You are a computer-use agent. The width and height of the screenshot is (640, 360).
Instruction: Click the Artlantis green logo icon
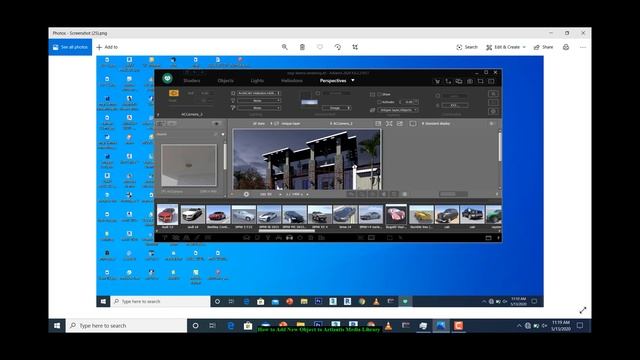(x=167, y=78)
